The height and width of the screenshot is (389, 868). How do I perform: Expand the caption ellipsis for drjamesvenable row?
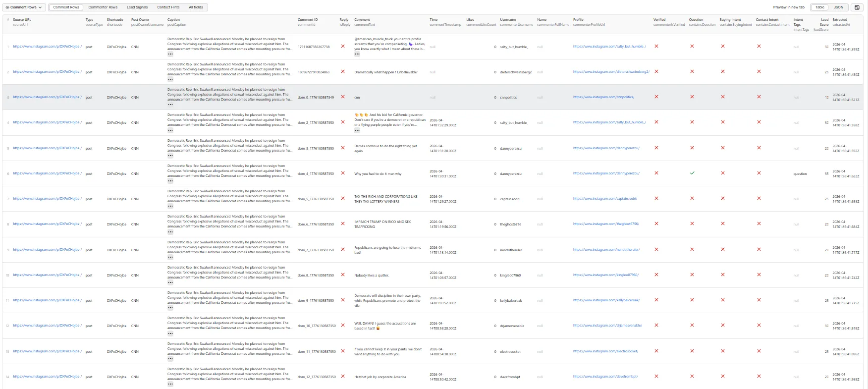coord(170,333)
